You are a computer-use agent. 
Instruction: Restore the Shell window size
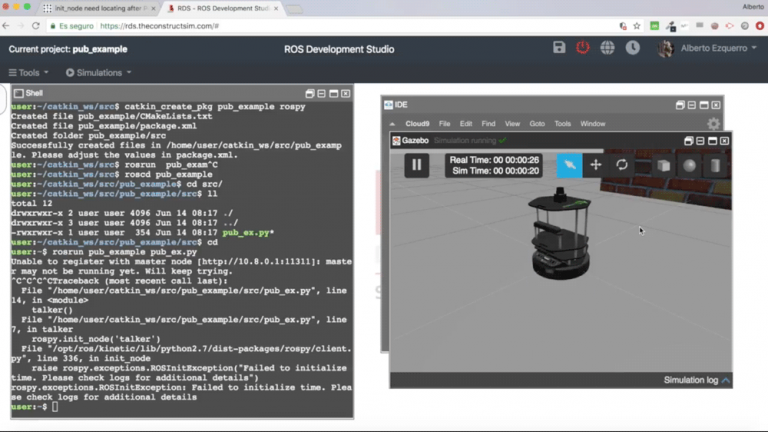pos(310,93)
